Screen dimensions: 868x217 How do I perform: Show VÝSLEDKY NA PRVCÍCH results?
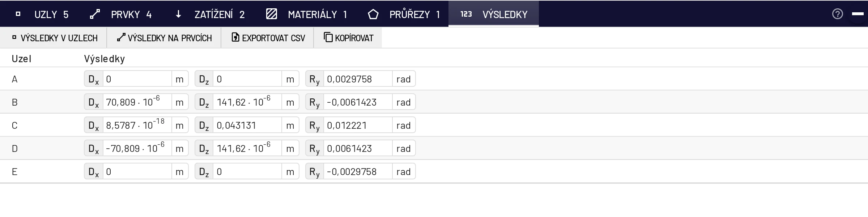pos(164,38)
